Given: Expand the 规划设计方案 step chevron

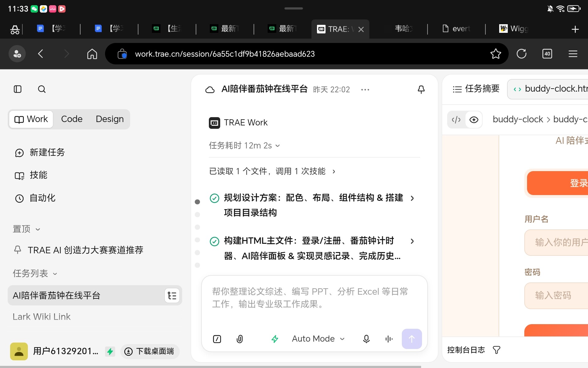Looking at the screenshot, I should click(x=412, y=198).
